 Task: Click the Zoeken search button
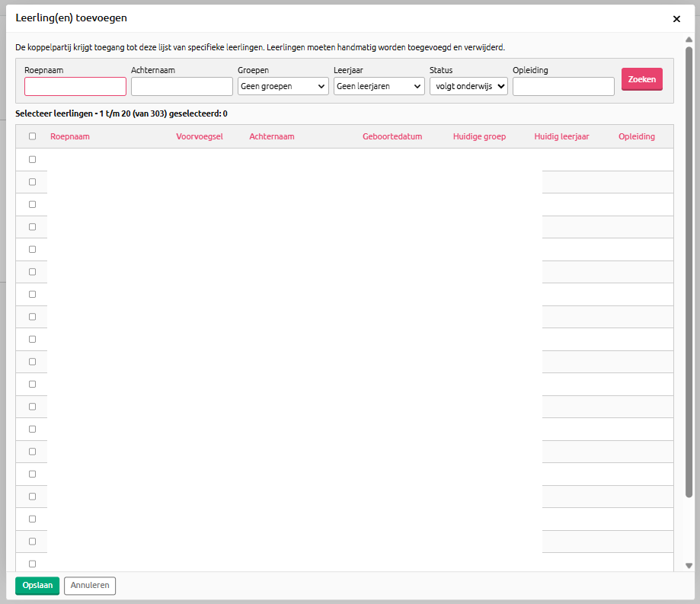tap(641, 80)
